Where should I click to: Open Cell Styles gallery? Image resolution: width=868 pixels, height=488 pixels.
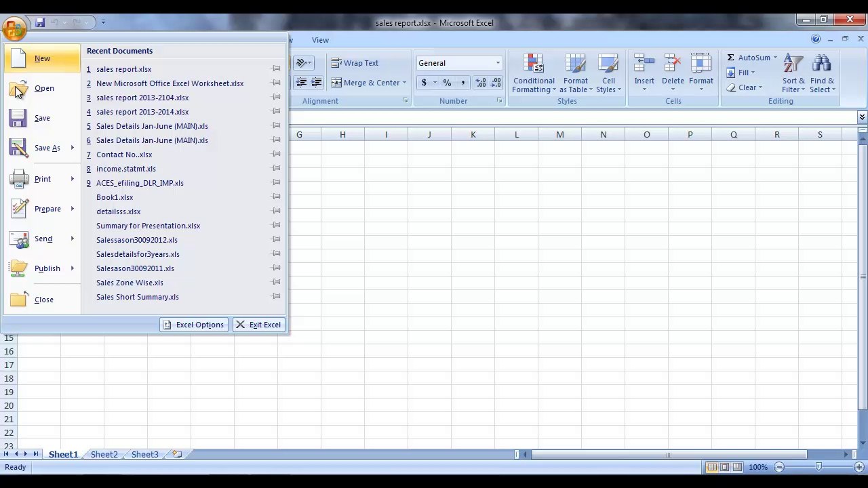tap(608, 74)
